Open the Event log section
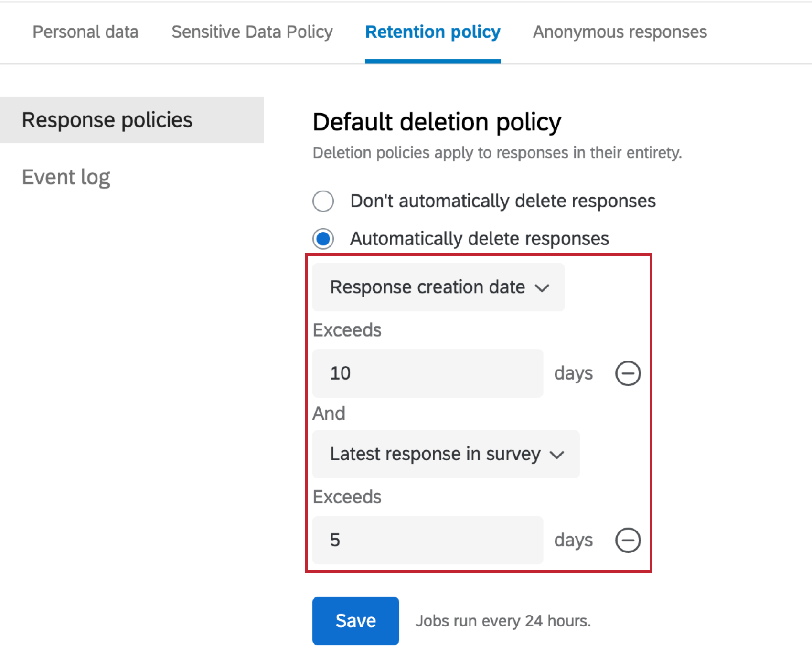The height and width of the screenshot is (658, 812). [x=66, y=177]
